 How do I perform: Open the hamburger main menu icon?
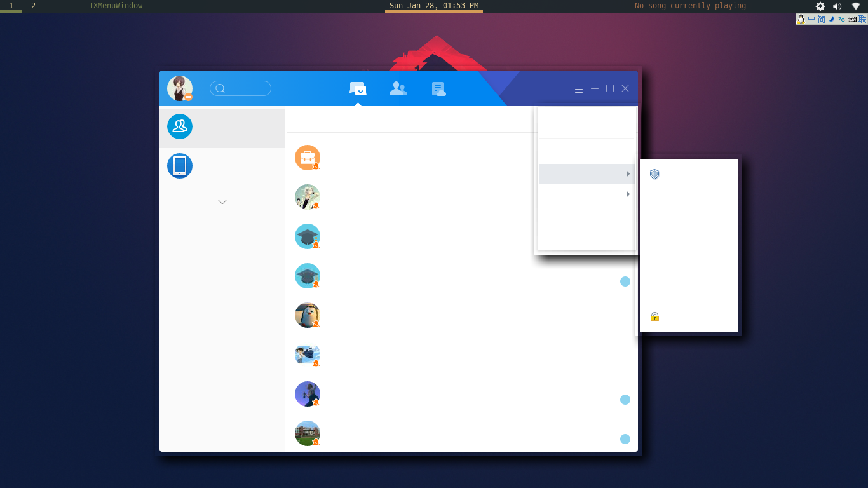579,89
